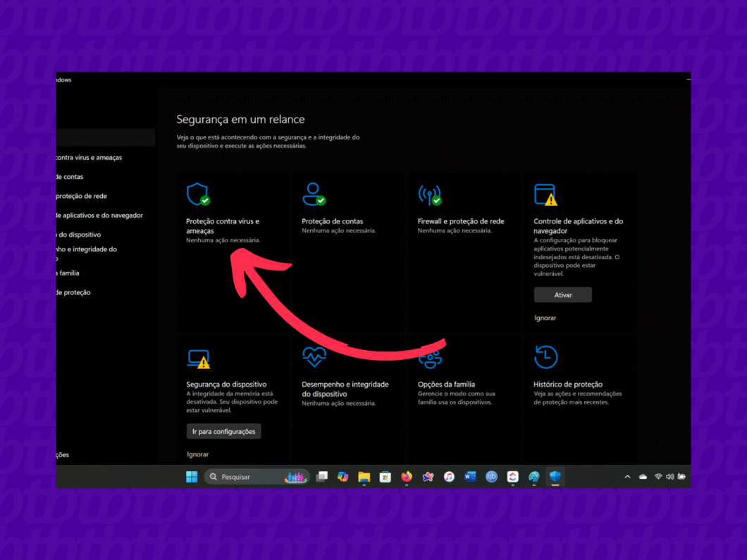Screen dimensions: 747x560
Task: Open sidebar item 'de proteção'
Action: tap(73, 292)
